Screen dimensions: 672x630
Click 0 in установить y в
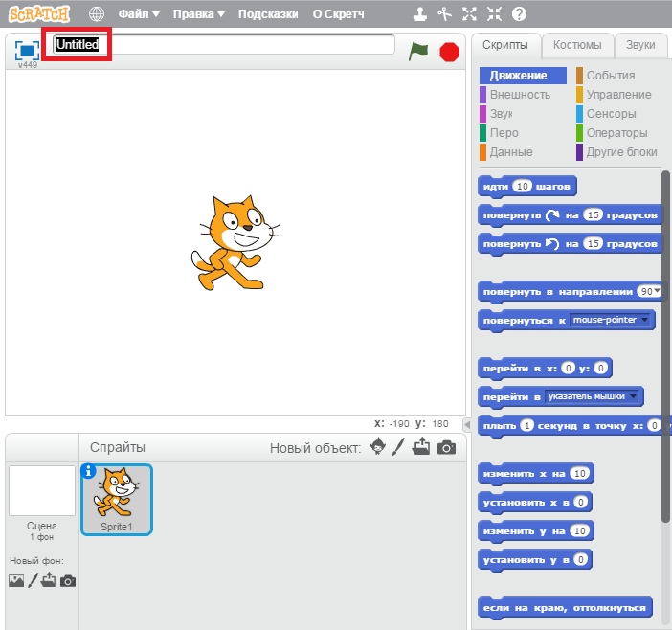click(580, 559)
